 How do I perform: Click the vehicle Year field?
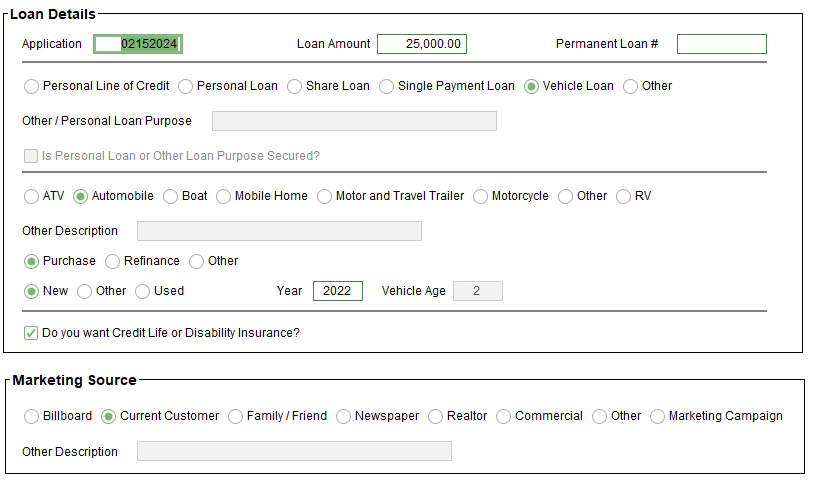[x=337, y=291]
